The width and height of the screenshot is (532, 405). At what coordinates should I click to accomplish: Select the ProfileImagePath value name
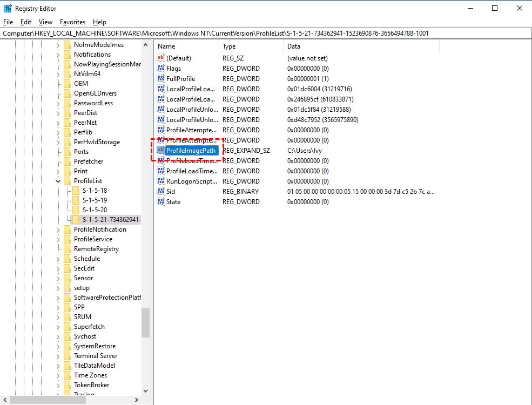(191, 151)
